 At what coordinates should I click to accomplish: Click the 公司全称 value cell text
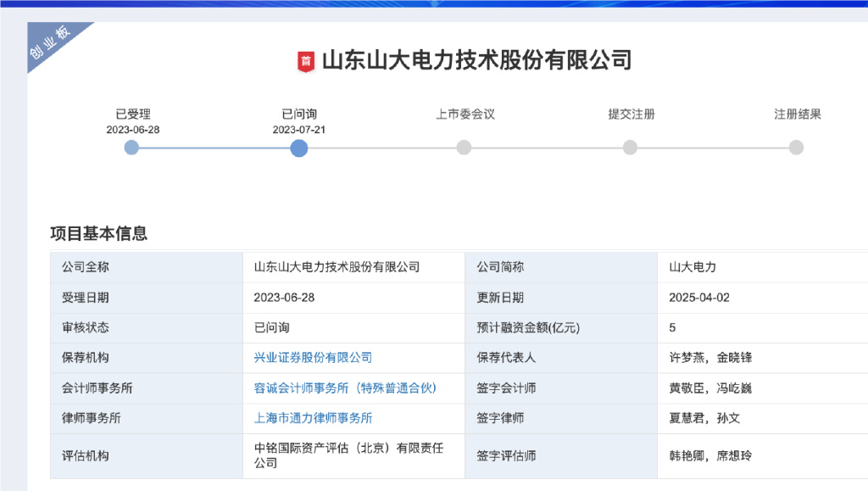(337, 267)
